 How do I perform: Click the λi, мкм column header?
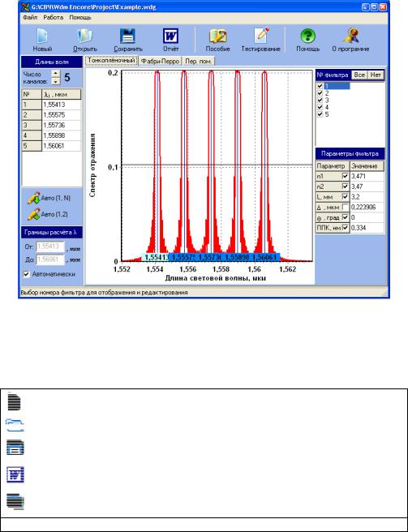click(62, 94)
